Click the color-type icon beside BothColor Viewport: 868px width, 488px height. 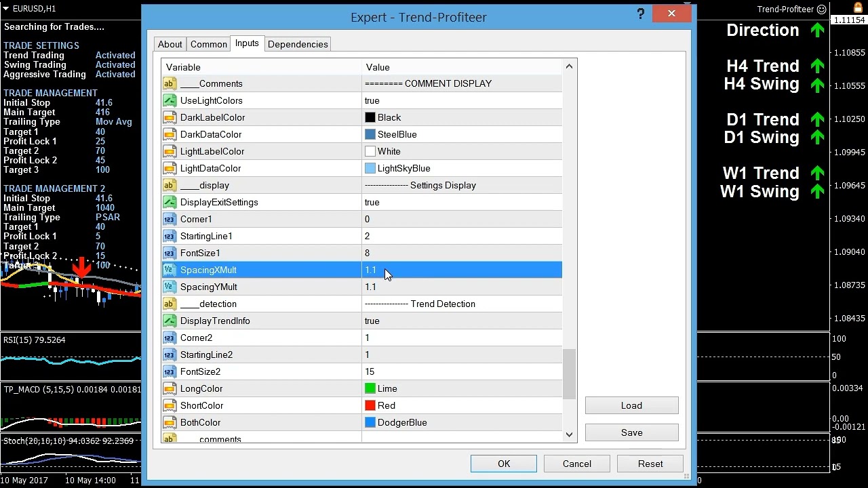click(x=169, y=422)
